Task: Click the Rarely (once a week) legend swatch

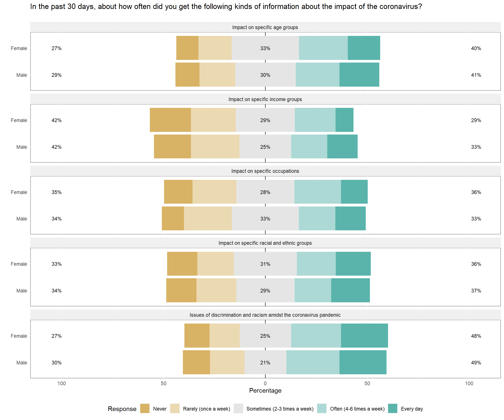Action: [x=175, y=408]
